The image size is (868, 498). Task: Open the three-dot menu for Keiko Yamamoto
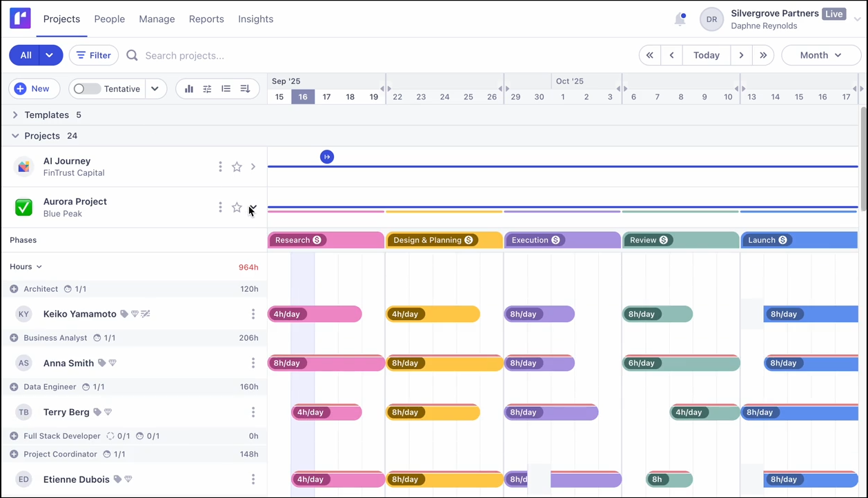253,314
